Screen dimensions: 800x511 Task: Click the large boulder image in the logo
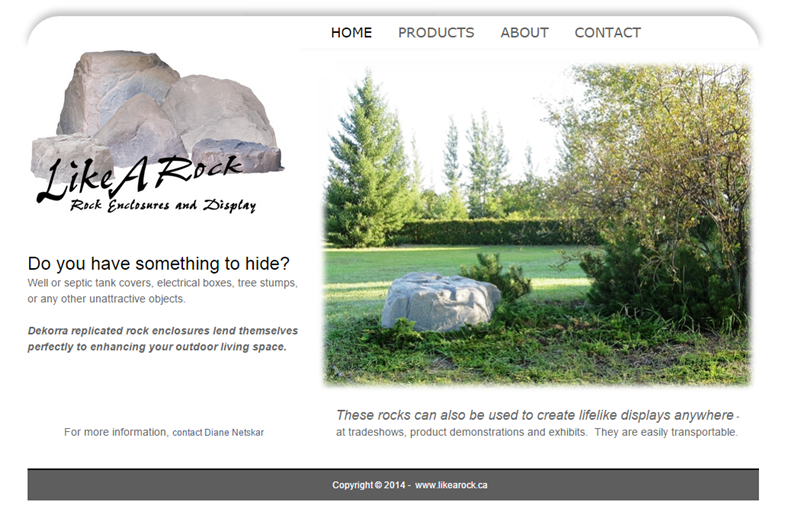118,92
